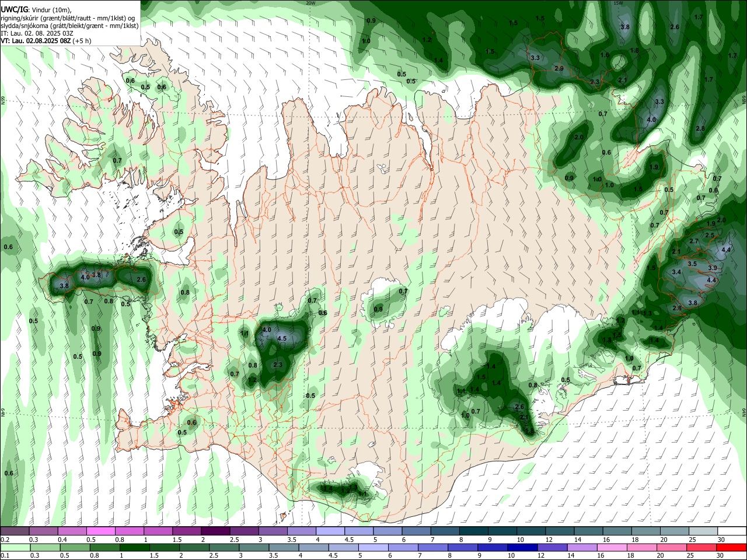Click the darkest purple swatch above upper-row label 2
This screenshot has height=560, width=747.
pyautogui.click(x=215, y=531)
